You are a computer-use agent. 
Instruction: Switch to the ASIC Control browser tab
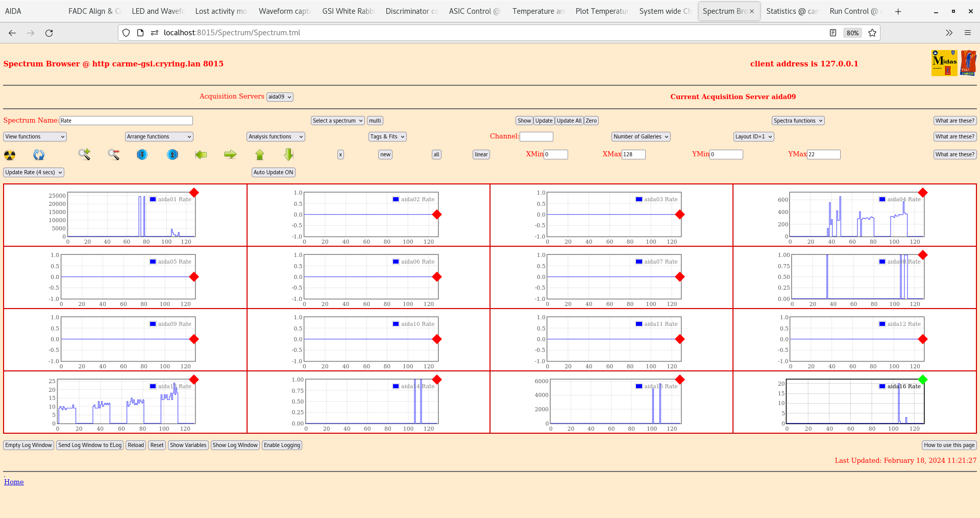pos(474,11)
